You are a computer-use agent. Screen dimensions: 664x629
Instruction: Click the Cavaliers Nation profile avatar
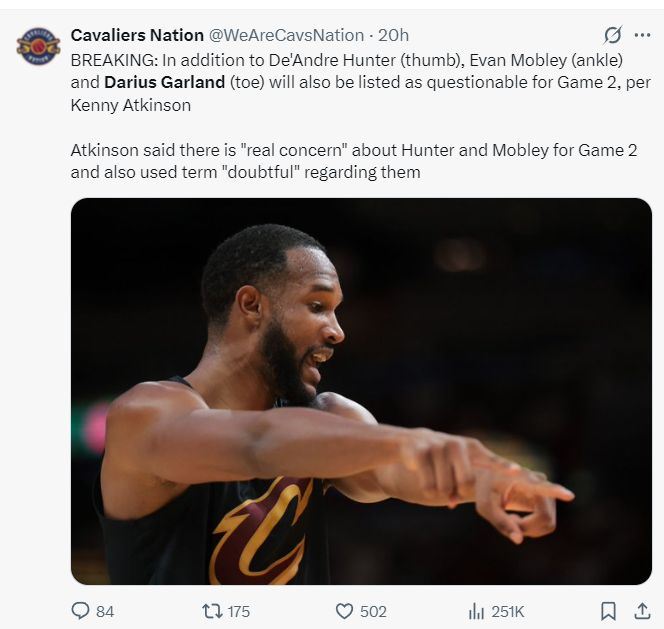(x=38, y=46)
